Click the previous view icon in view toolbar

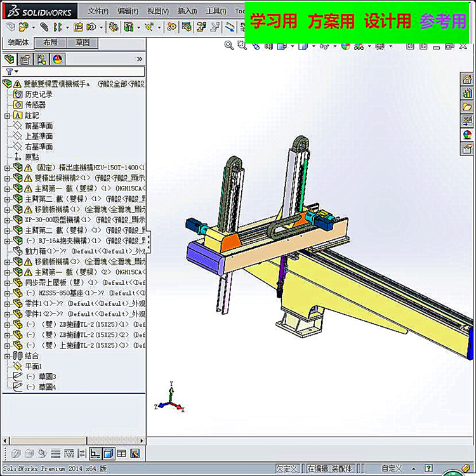click(256, 46)
